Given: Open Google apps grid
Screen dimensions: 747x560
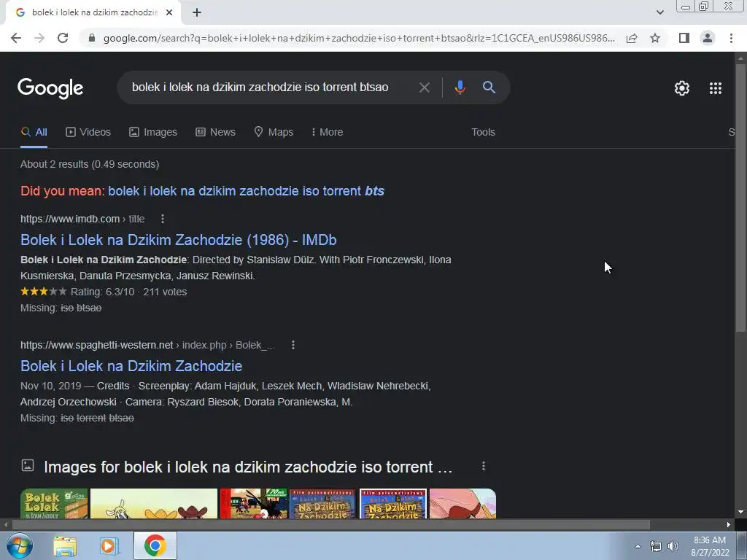Looking at the screenshot, I should tap(715, 88).
